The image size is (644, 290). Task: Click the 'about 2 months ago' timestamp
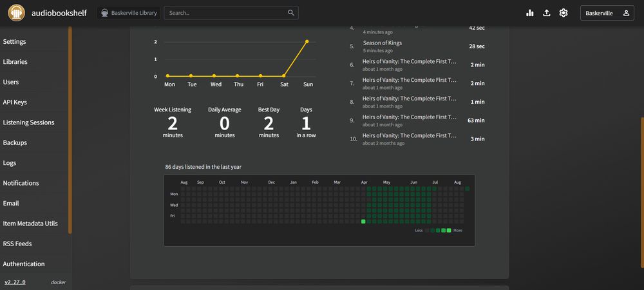point(383,143)
